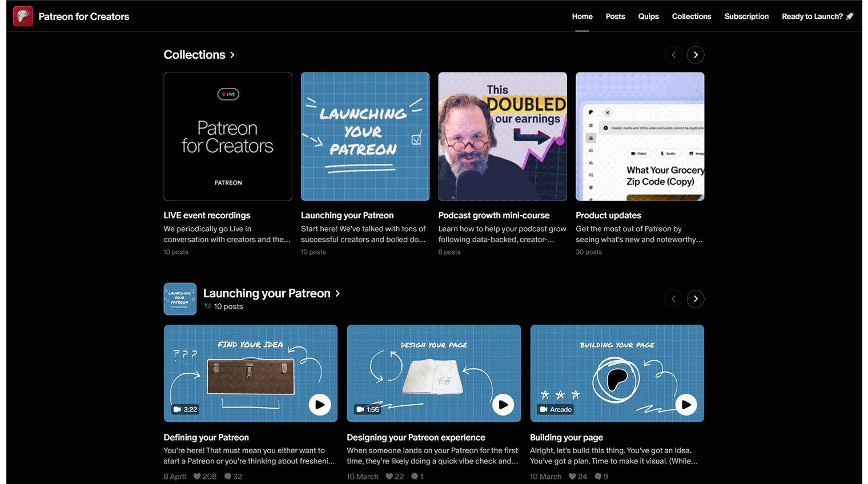Screen dimensions: 868x484
Task: Click the Building Your Page thumbnail image
Action: 617,373
